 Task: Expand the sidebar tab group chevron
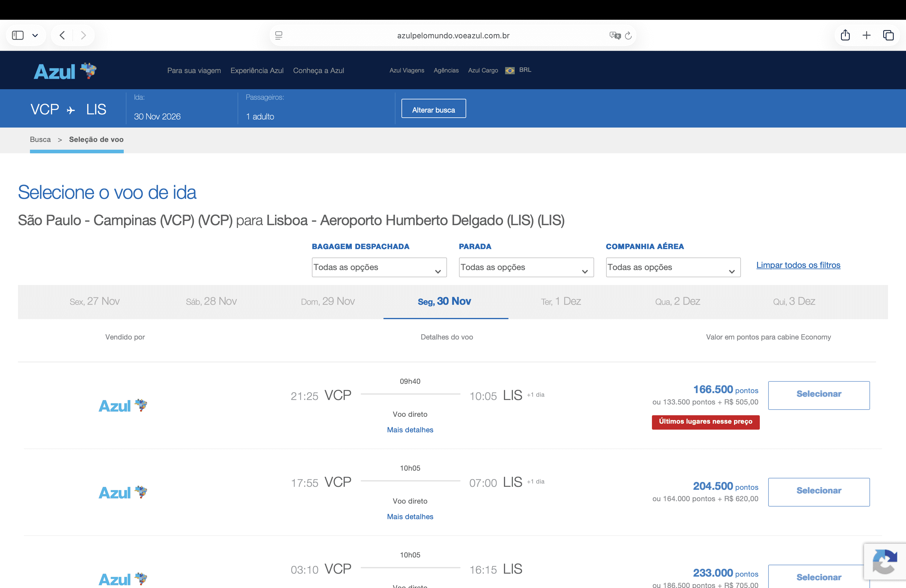[35, 36]
